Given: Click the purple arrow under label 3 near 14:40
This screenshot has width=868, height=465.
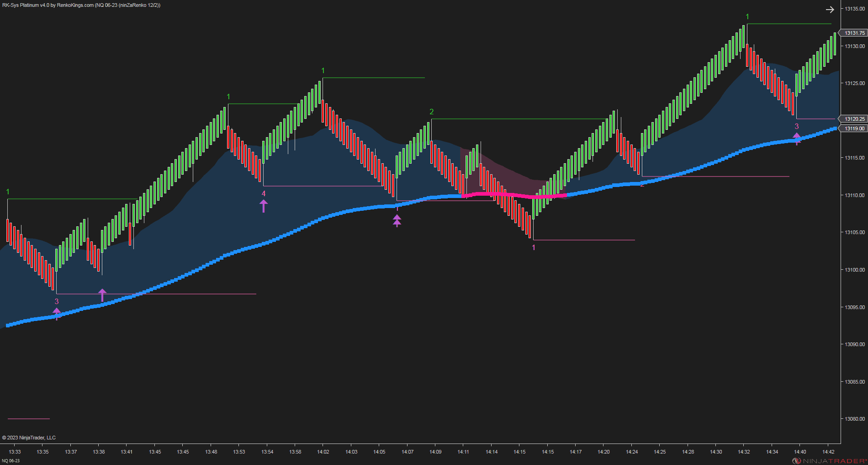Looking at the screenshot, I should pyautogui.click(x=797, y=139).
